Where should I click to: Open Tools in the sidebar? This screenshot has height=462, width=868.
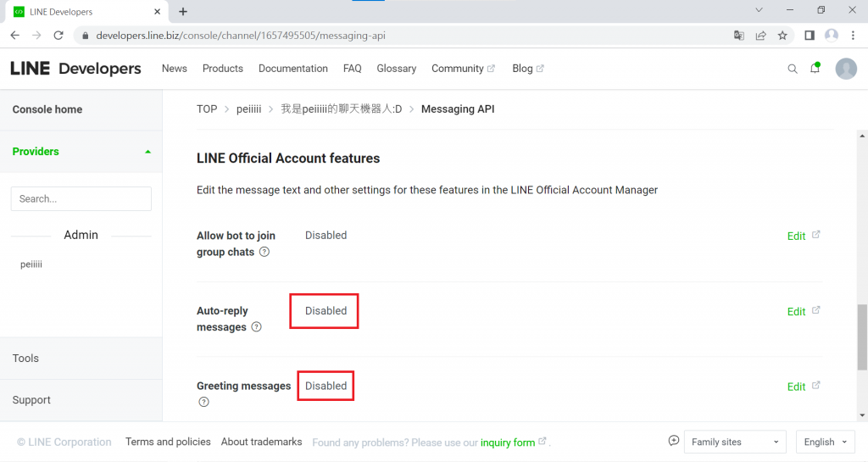click(25, 359)
